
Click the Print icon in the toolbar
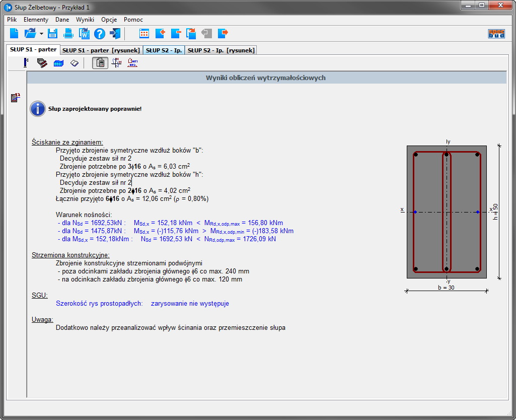point(68,34)
